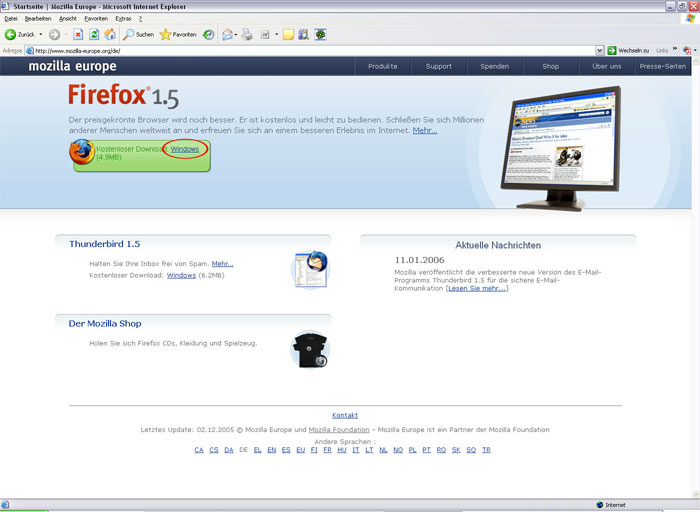Switch language to ES
700x512 pixels.
(x=286, y=450)
